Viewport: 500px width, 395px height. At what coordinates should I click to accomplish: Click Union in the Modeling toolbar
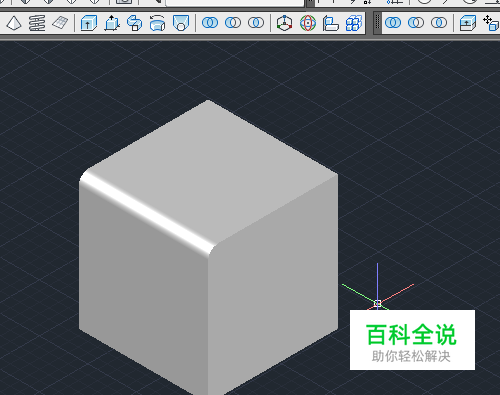click(x=210, y=23)
